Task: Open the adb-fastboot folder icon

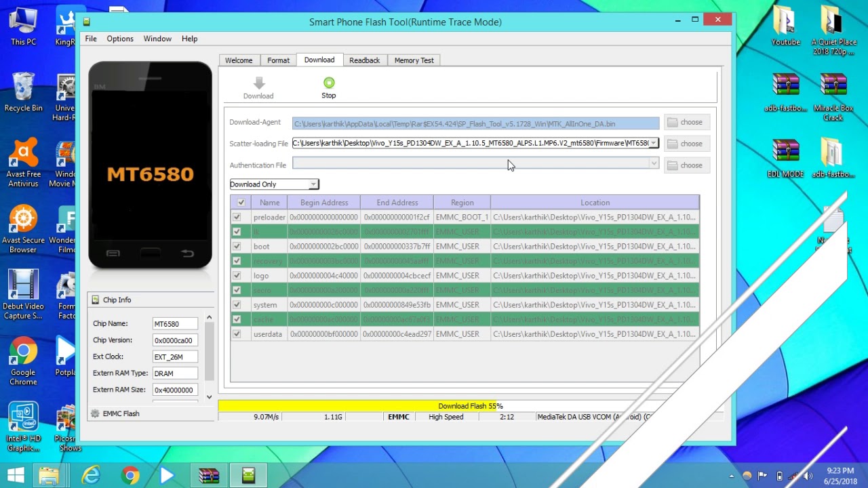Action: [833, 158]
